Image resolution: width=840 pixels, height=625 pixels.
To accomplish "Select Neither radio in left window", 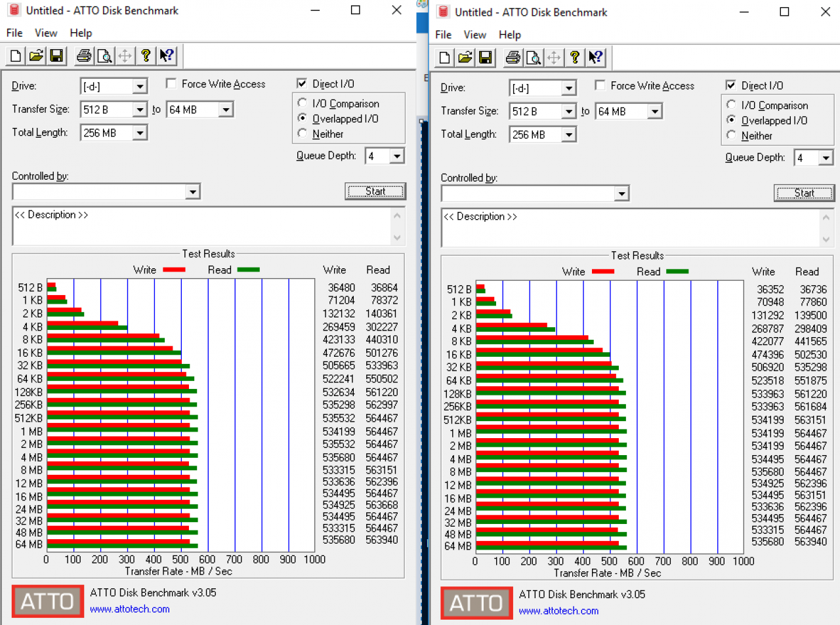I will click(x=302, y=133).
